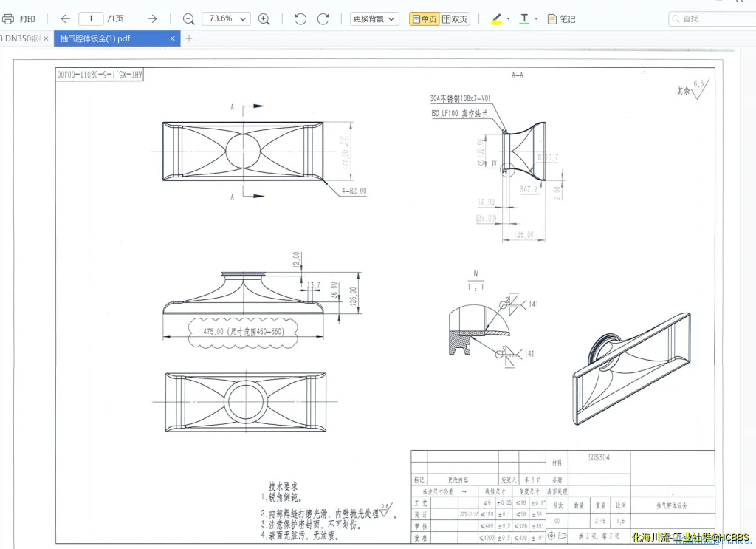Click the isometric 3D view of part

[632, 369]
